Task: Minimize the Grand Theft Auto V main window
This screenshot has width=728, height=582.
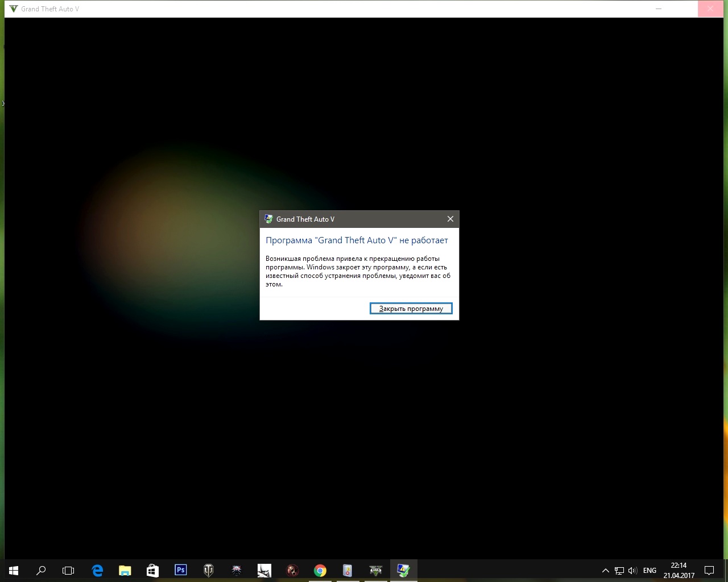Action: click(659, 9)
